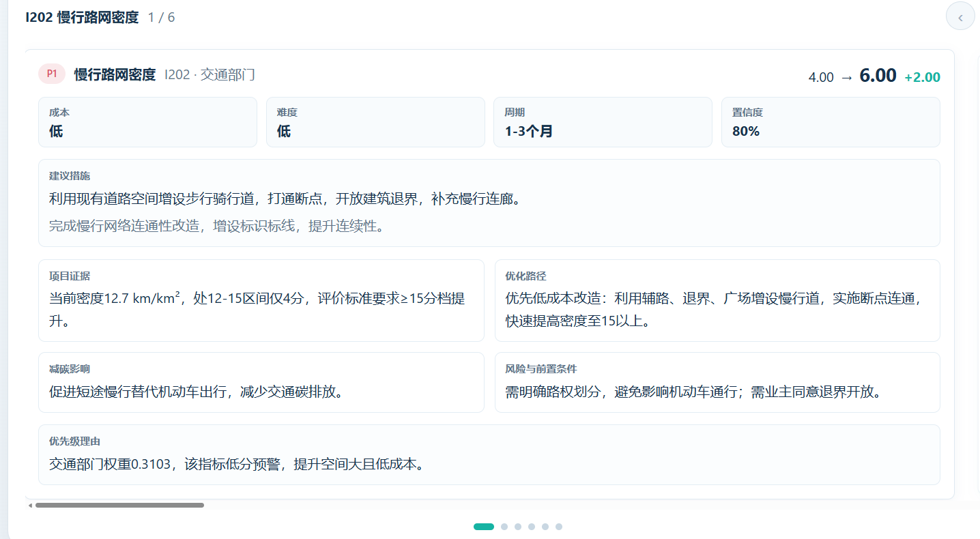The height and width of the screenshot is (539, 980).
Task: Go to the second pagination dot
Action: (504, 527)
